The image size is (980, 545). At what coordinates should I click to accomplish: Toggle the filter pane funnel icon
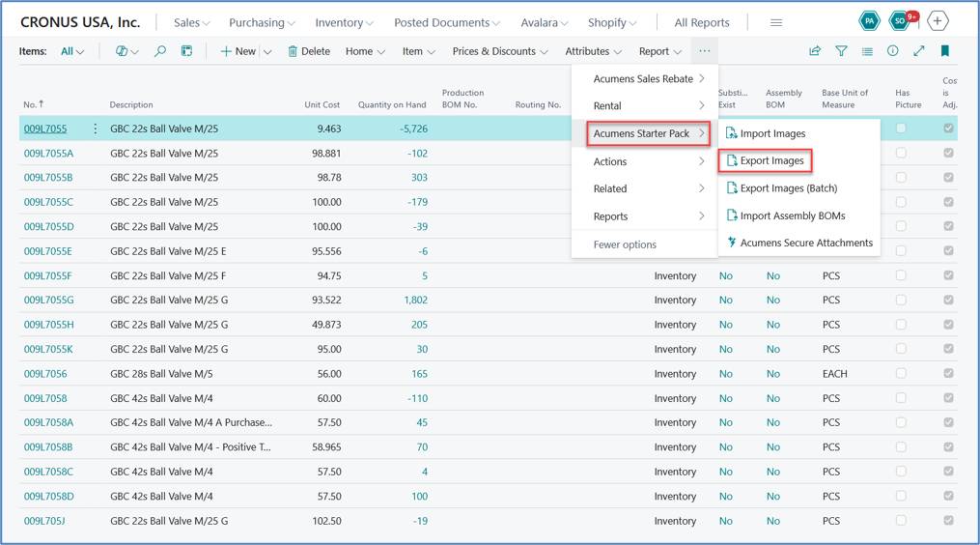(841, 51)
